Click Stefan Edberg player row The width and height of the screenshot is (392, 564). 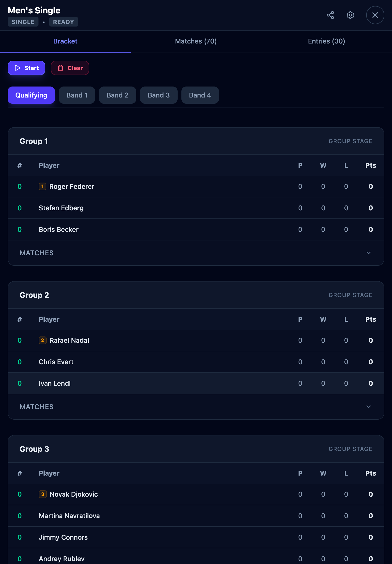[61, 208]
